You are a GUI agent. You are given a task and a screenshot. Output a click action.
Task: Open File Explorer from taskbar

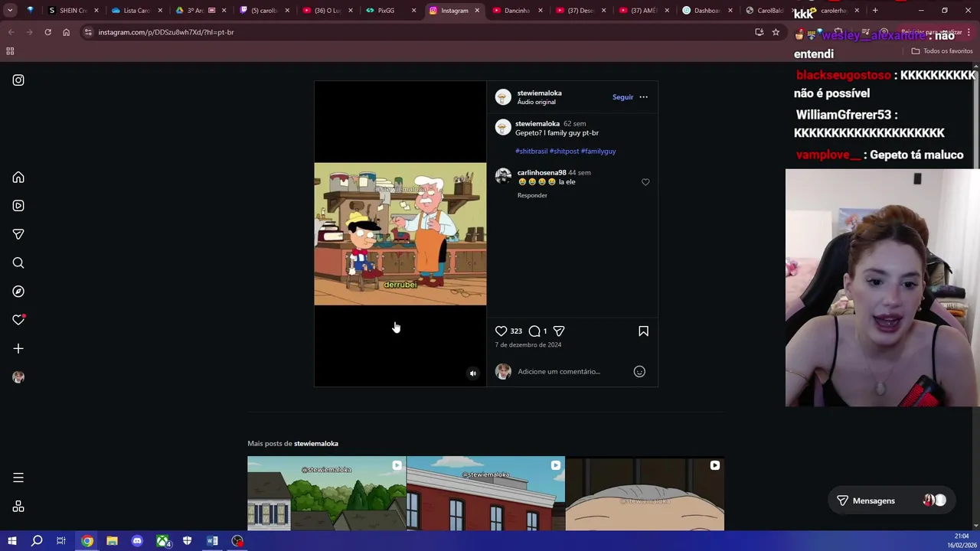(112, 541)
